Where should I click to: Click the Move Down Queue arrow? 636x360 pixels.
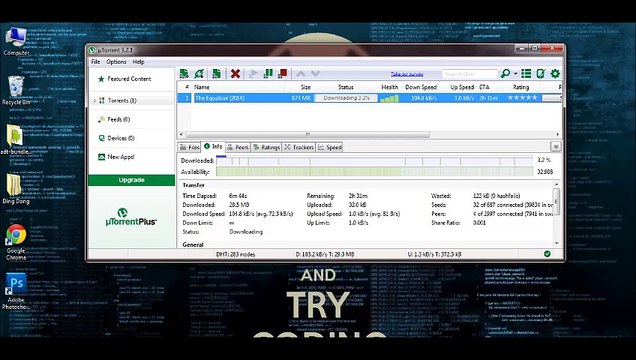point(315,73)
